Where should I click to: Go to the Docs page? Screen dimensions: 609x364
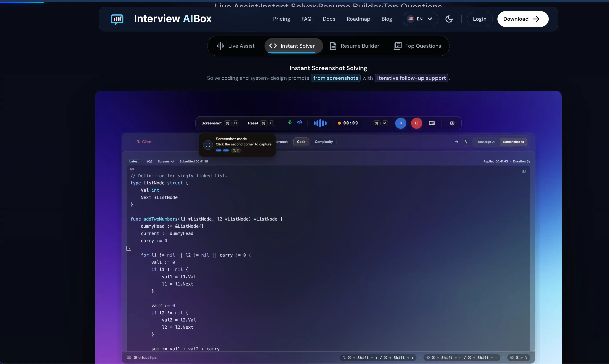[329, 19]
